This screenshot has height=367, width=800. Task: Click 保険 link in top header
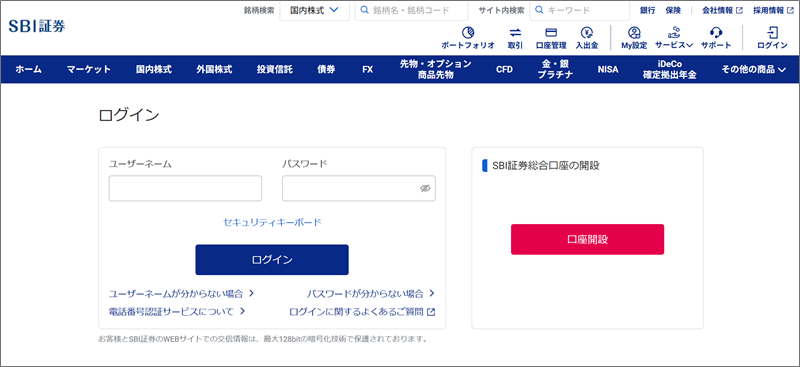click(x=673, y=10)
